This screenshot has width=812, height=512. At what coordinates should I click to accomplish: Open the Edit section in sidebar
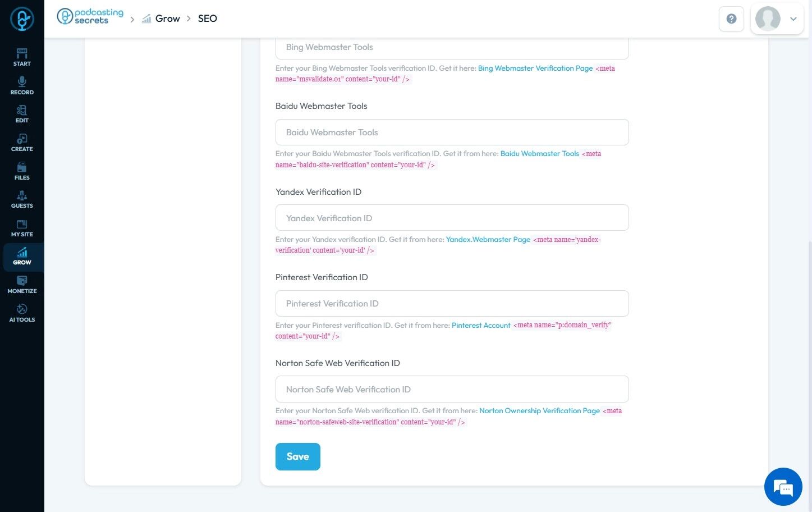click(x=22, y=114)
